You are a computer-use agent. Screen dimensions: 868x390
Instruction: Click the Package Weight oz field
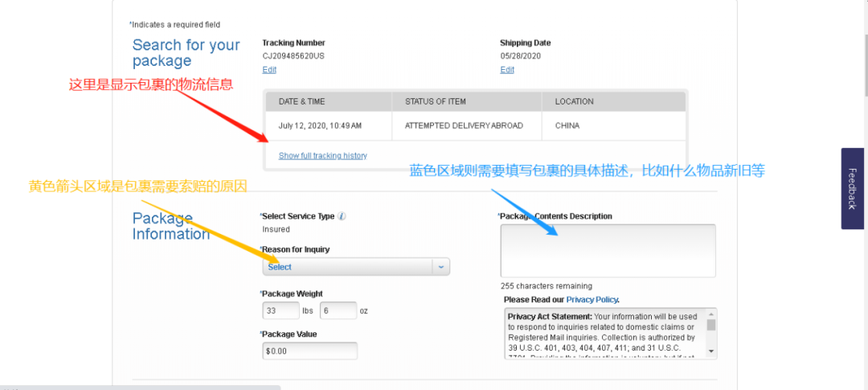338,310
